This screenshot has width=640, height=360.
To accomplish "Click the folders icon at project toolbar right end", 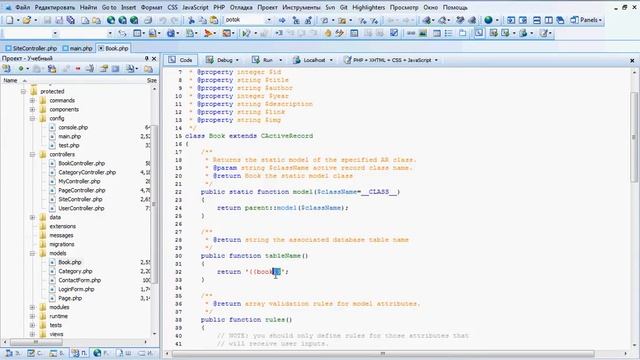I will pos(148,69).
